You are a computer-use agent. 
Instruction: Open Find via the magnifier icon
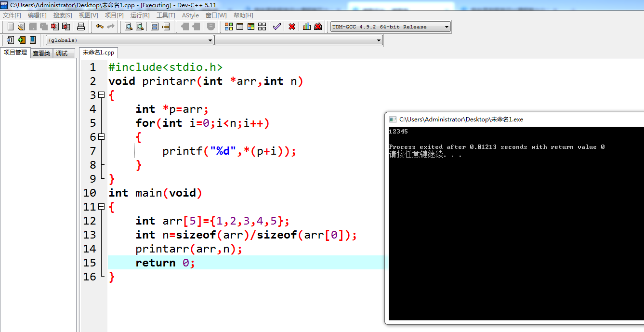click(x=129, y=27)
